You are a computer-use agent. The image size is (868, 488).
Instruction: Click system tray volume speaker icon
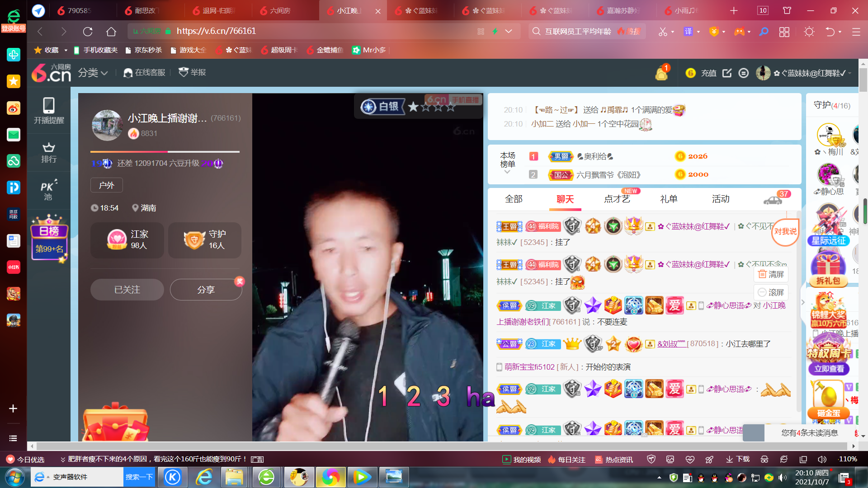(x=783, y=478)
